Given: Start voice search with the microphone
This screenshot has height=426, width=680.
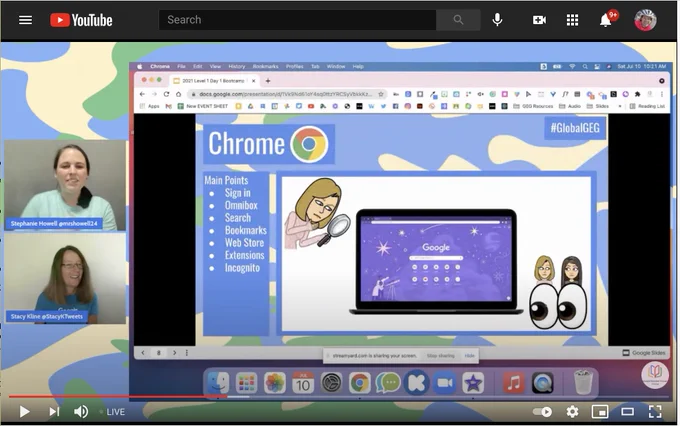Looking at the screenshot, I should point(497,20).
